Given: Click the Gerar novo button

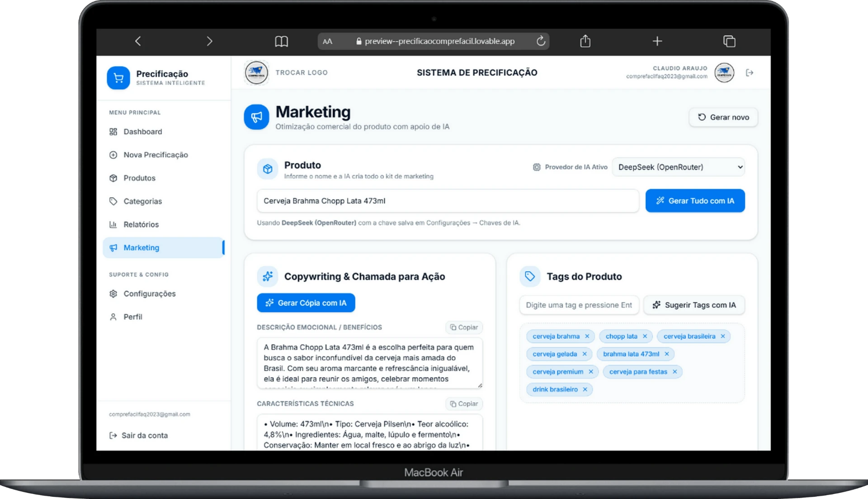Looking at the screenshot, I should (723, 117).
